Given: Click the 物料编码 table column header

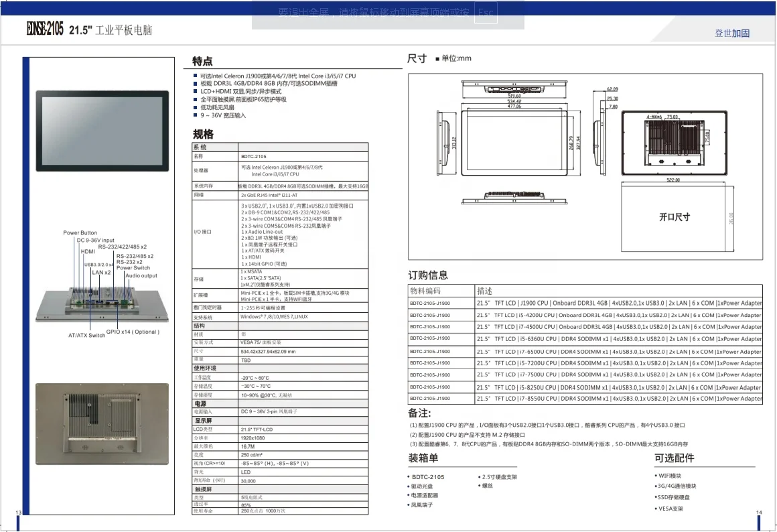Looking at the screenshot, I should coord(425,291).
